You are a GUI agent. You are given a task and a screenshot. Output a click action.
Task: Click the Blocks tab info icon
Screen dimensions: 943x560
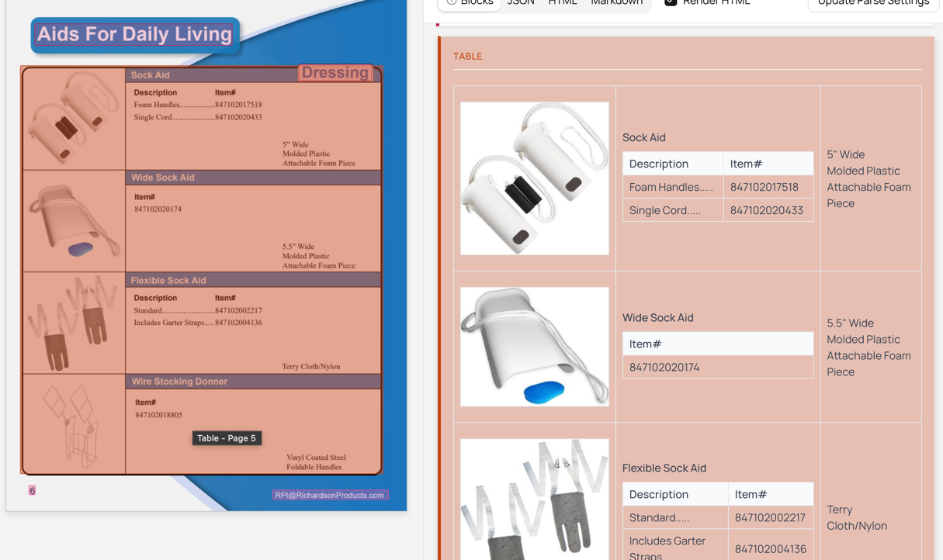pyautogui.click(x=451, y=2)
